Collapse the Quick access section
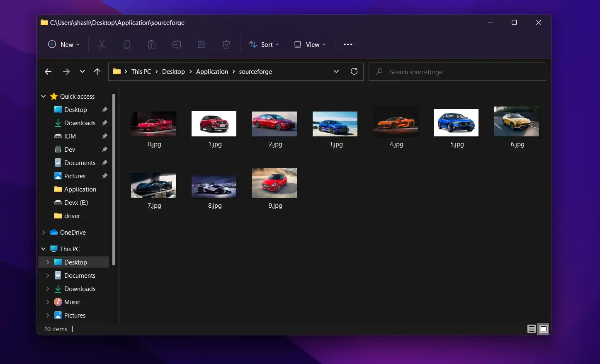The width and height of the screenshot is (600, 364). point(44,97)
